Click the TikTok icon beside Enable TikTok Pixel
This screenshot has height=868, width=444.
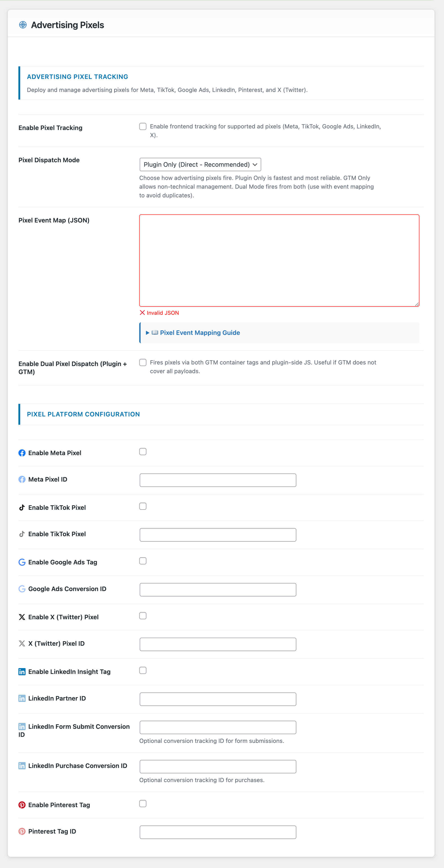(21, 507)
